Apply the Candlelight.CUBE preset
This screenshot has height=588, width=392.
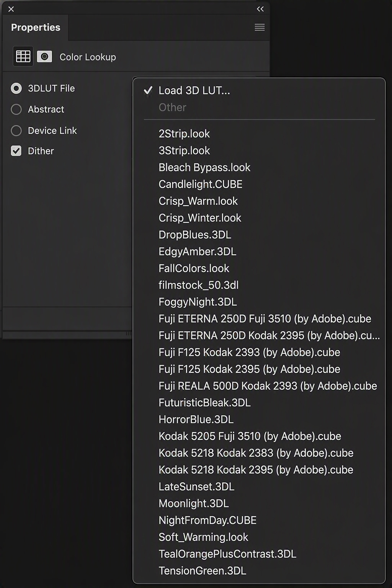[x=259, y=184]
